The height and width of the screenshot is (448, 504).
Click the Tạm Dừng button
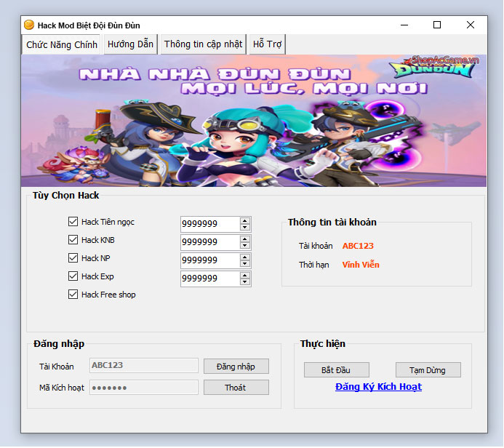click(x=428, y=370)
